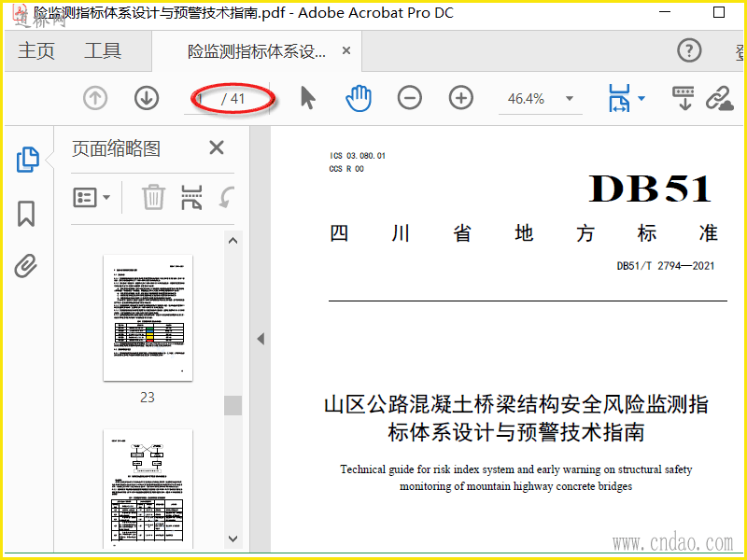Click the fit width page display icon

(x=619, y=98)
